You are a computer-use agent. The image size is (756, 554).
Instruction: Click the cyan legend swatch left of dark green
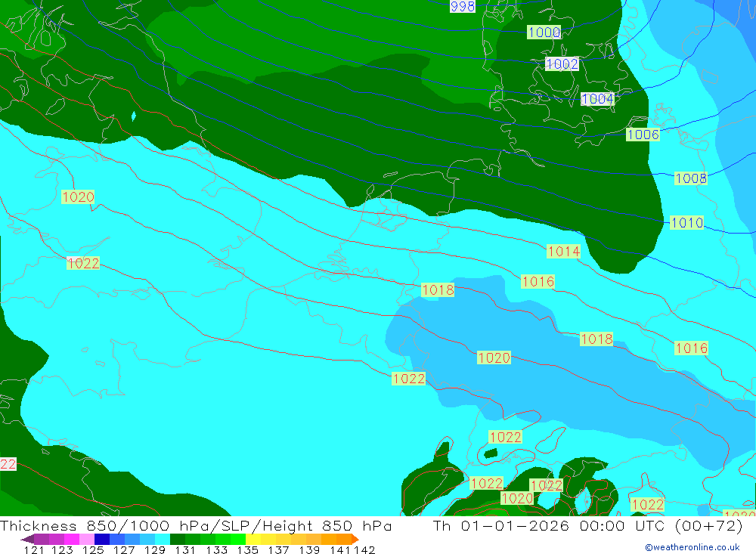tap(163, 539)
